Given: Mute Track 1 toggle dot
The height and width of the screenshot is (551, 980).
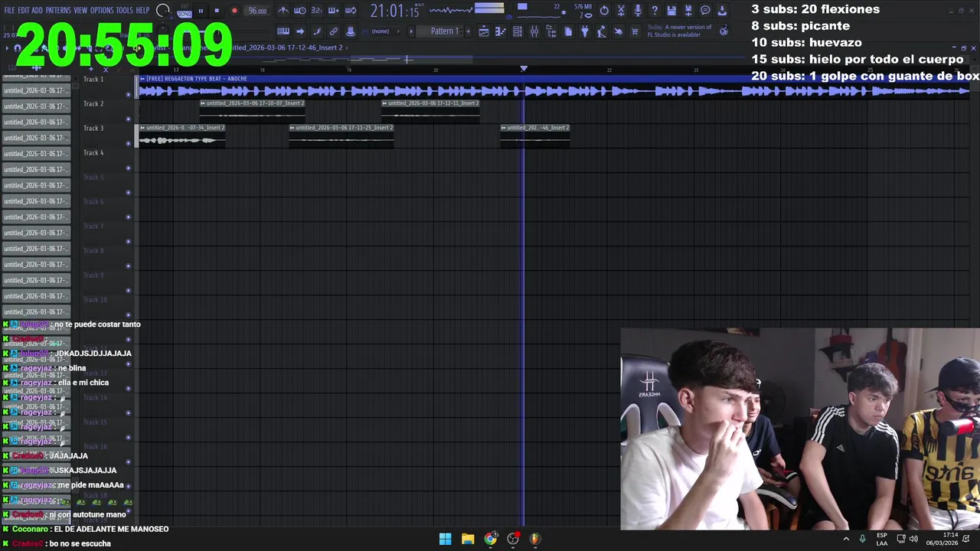Looking at the screenshot, I should [128, 94].
